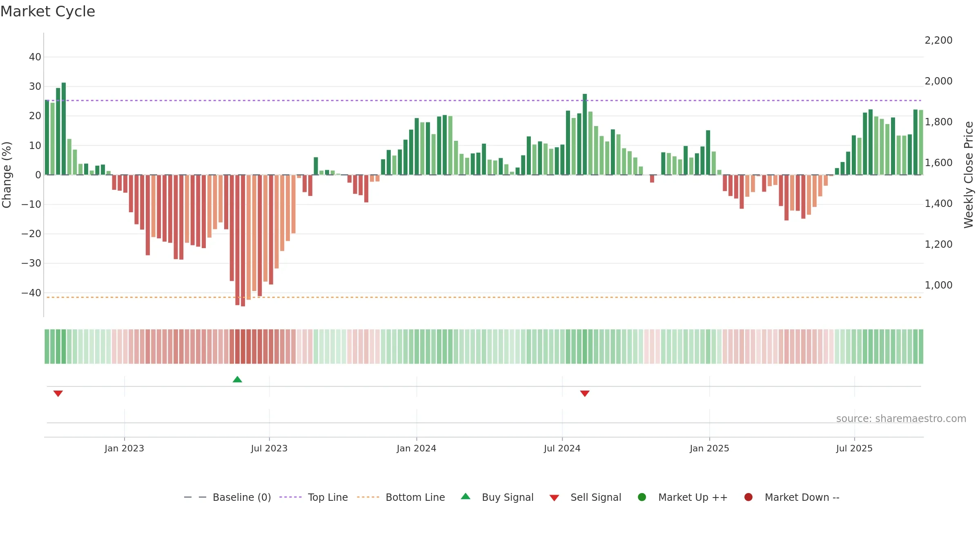Viewport: 980px width, 551px height.
Task: Click the Market Cycle chart title
Action: 48,11
